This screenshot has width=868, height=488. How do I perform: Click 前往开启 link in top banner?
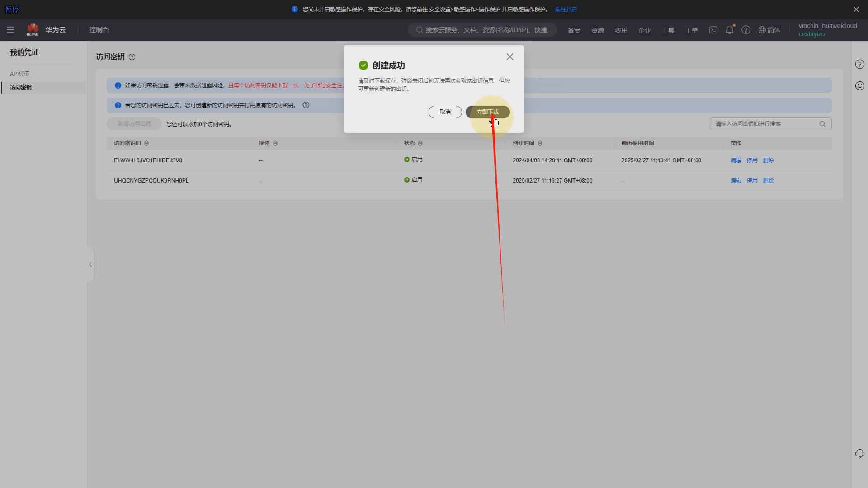pos(566,9)
